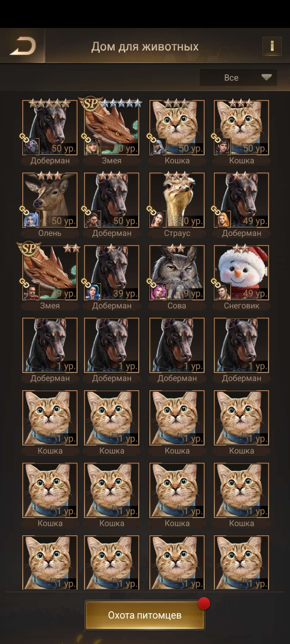Image resolution: width=290 pixels, height=644 pixels.
Task: Tap hero portrait on 39 ур. Доберман
Action: coord(93,291)
